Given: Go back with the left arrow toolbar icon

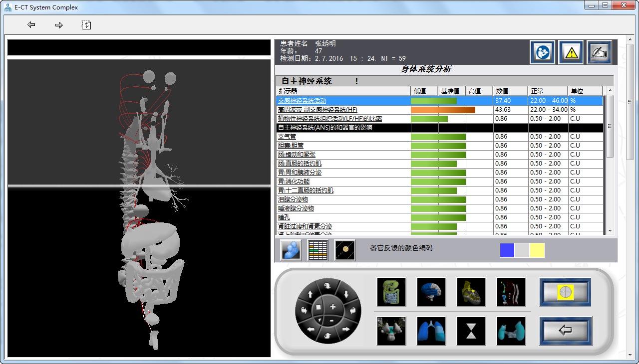Looking at the screenshot, I should pos(31,24).
